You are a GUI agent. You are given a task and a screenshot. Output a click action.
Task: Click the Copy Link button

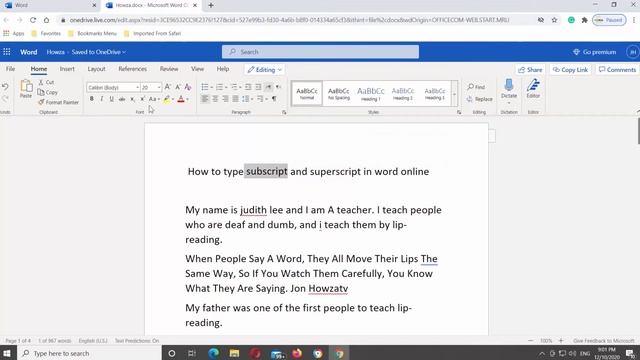570,70
